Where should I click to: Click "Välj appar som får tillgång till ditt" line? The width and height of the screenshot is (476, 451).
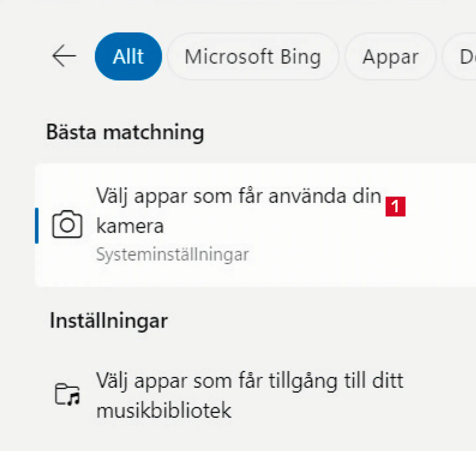249,380
